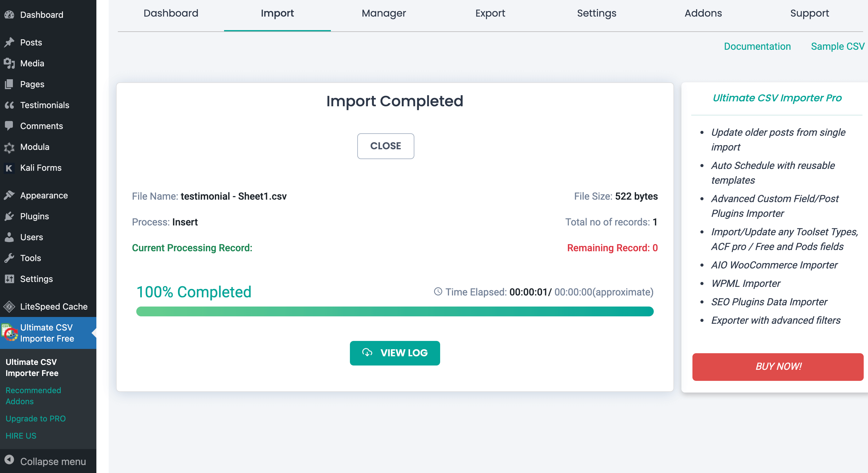
Task: Click the CLOSE button
Action: pos(386,146)
